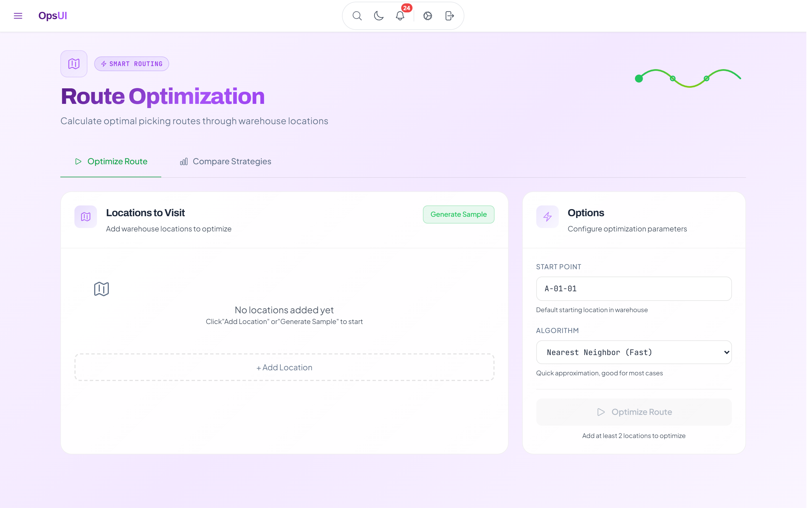Click the OpsUI logo
Screen dimensions: 812x508
coord(53,16)
